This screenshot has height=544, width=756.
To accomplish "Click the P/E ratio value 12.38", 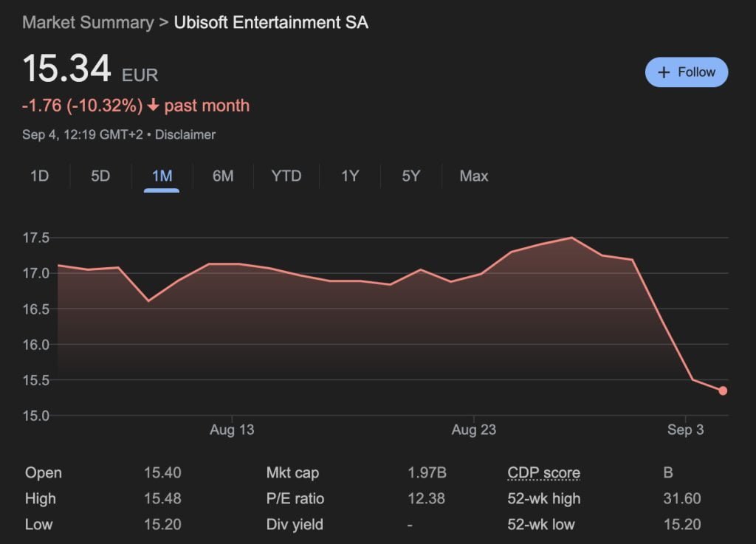I will [x=426, y=498].
